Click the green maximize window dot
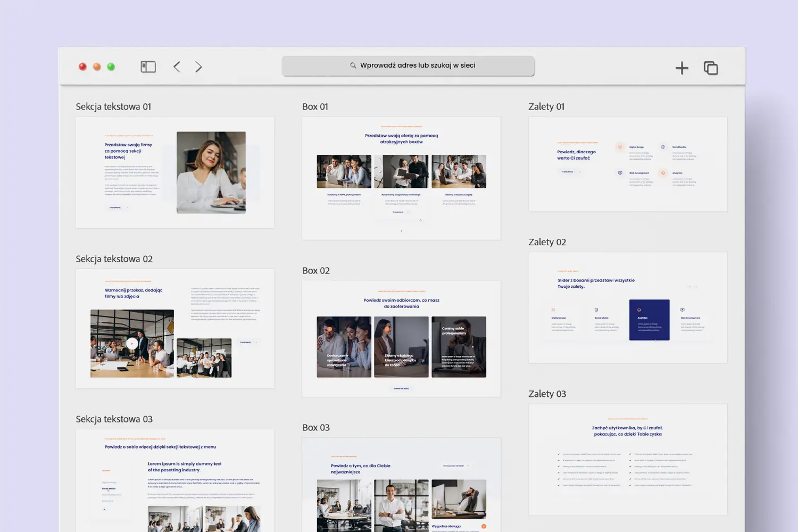798x532 pixels. 111,66
